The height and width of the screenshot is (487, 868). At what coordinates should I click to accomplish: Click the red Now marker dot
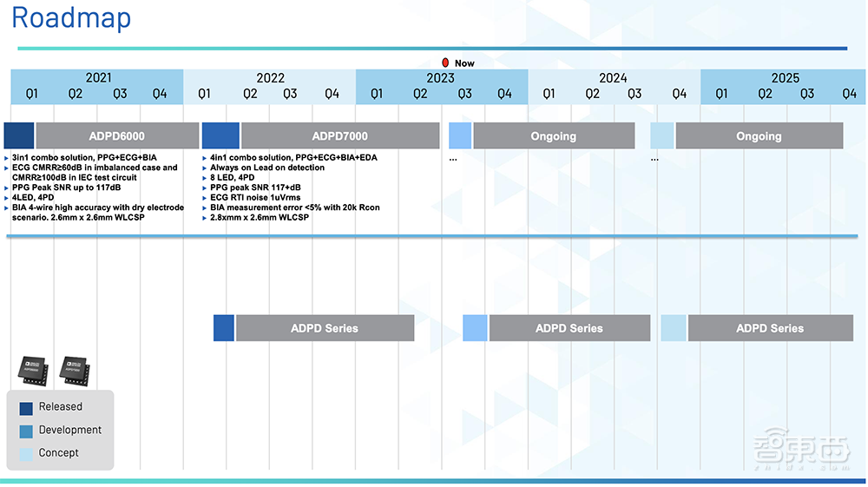click(445, 63)
